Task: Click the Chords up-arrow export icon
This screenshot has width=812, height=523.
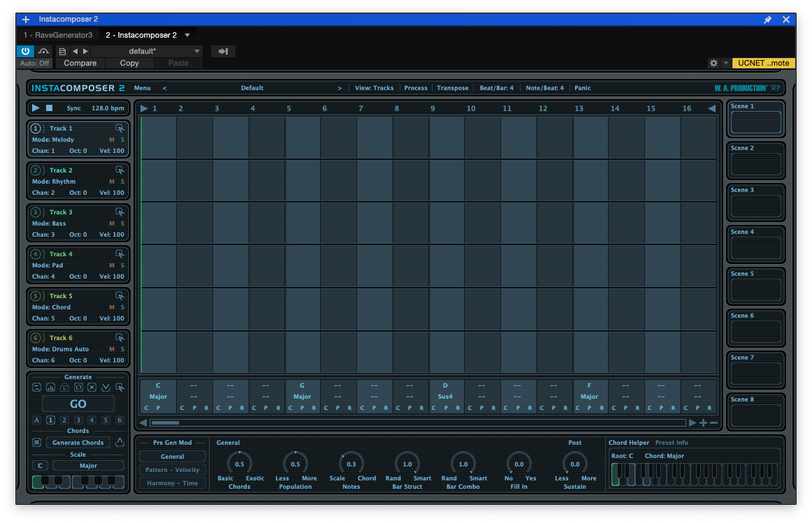Action: [x=119, y=442]
